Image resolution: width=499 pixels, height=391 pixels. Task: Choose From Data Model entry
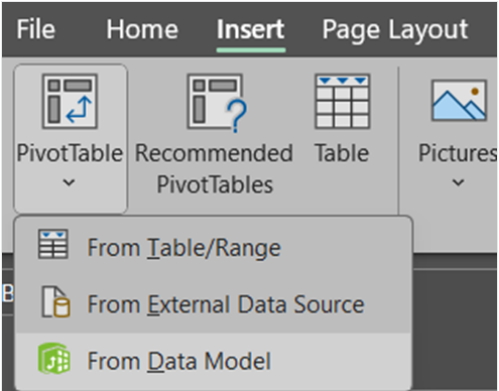[213, 360]
